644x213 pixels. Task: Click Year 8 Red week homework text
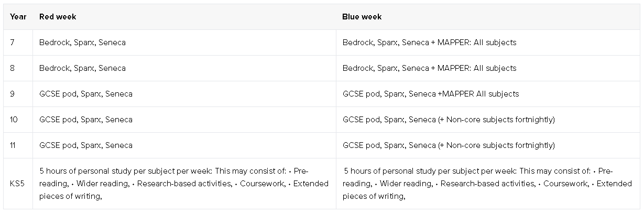(82, 68)
